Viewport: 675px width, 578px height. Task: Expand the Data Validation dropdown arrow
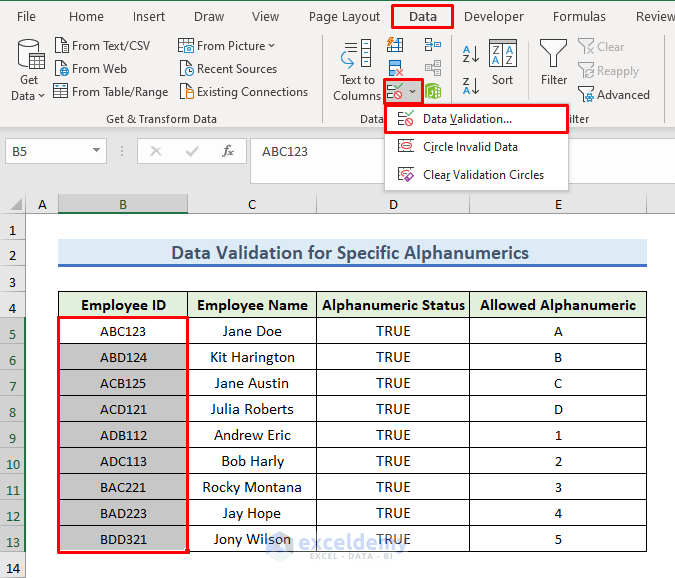(x=413, y=92)
